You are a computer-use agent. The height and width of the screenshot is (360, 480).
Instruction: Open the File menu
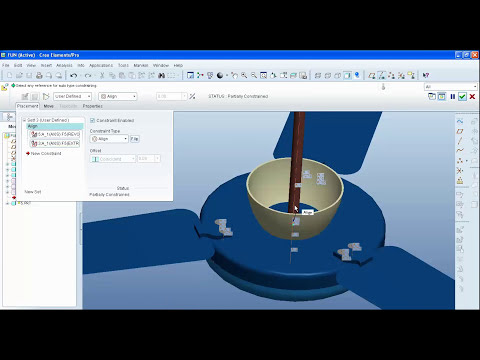[6, 65]
